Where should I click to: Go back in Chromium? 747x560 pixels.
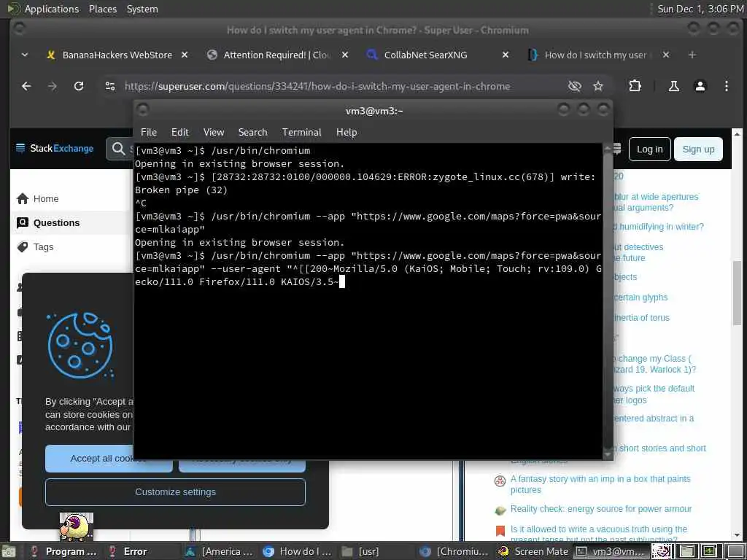coord(26,86)
